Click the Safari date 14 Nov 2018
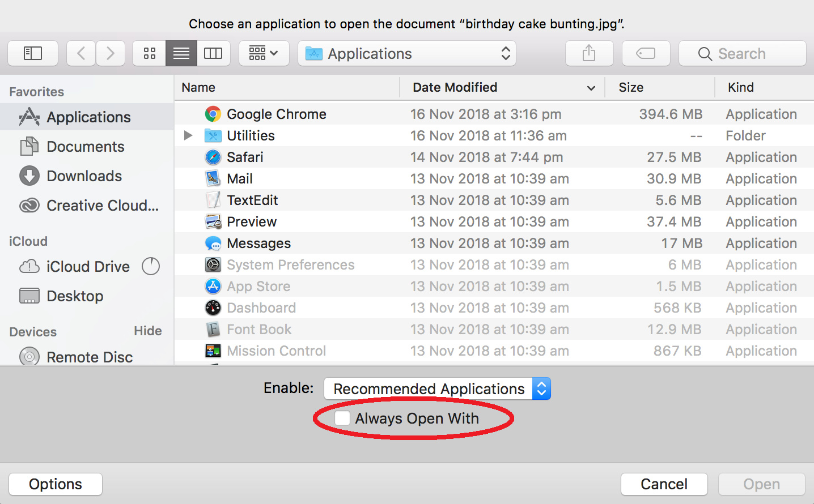Viewport: 814px width, 504px height. (487, 157)
